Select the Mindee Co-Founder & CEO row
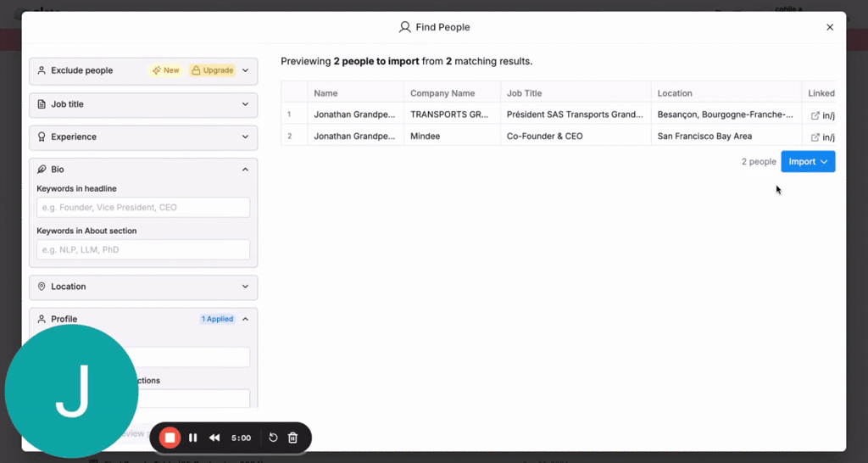868x463 pixels. point(542,137)
